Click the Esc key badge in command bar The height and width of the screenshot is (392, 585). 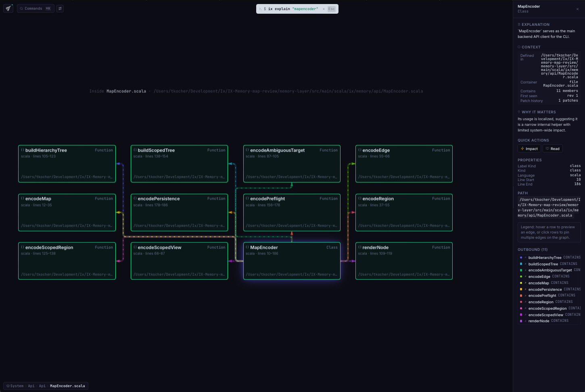[x=332, y=9]
